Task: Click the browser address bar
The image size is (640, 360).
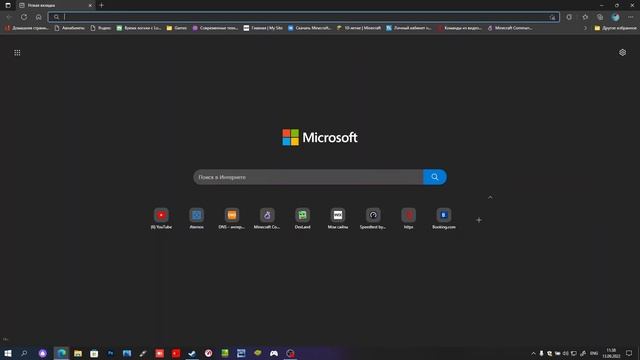Action: 304,17
